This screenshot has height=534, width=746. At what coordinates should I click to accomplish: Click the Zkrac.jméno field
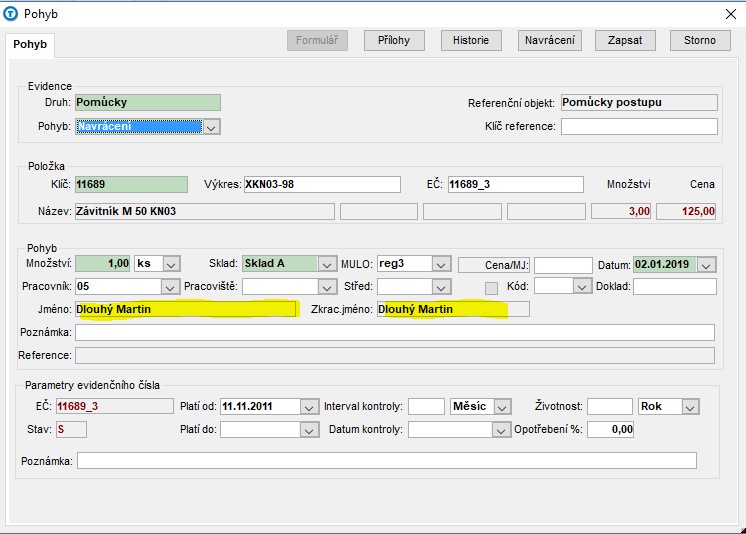[x=453, y=309]
